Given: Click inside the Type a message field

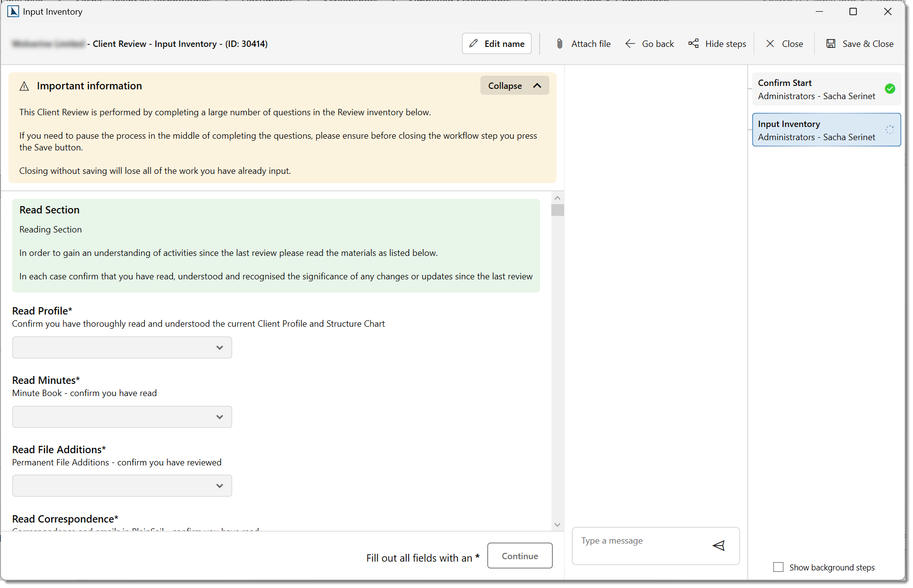Looking at the screenshot, I should click(x=635, y=541).
